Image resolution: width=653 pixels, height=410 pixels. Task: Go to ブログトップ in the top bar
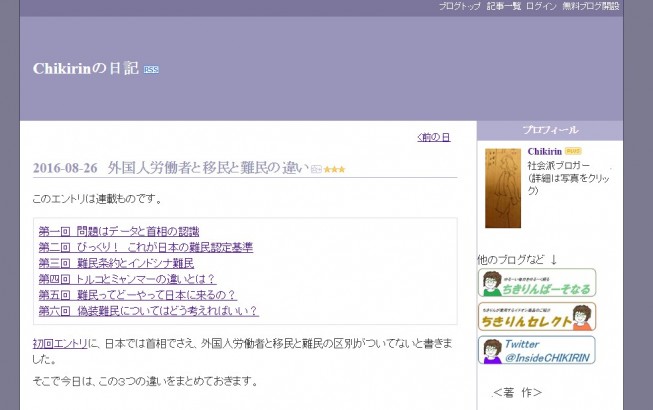(459, 6)
